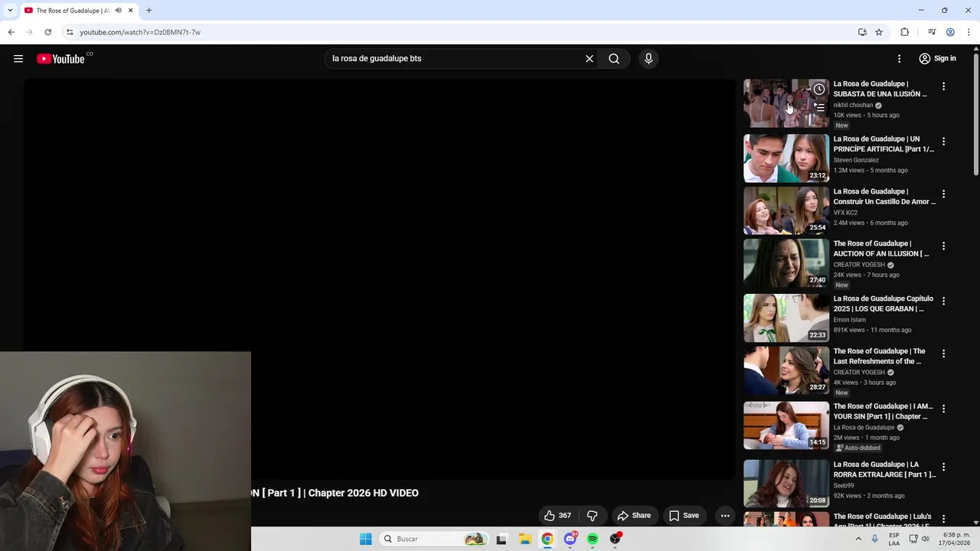This screenshot has height=551, width=980.
Task: Visit the VFX KC2 channel
Action: click(x=845, y=212)
